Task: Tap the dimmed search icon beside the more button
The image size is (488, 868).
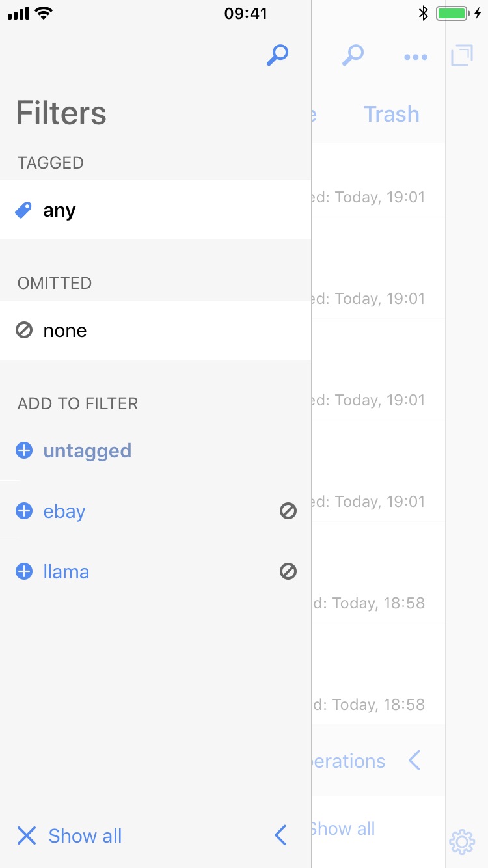Action: (353, 56)
